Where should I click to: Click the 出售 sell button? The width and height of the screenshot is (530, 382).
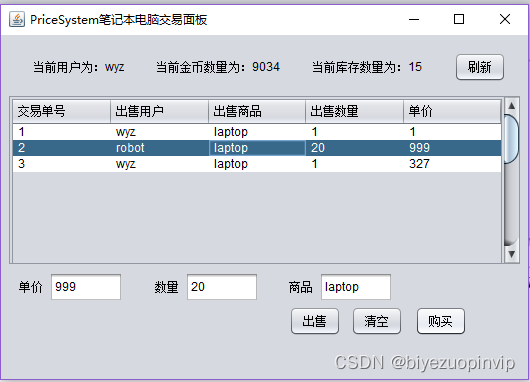coord(315,321)
